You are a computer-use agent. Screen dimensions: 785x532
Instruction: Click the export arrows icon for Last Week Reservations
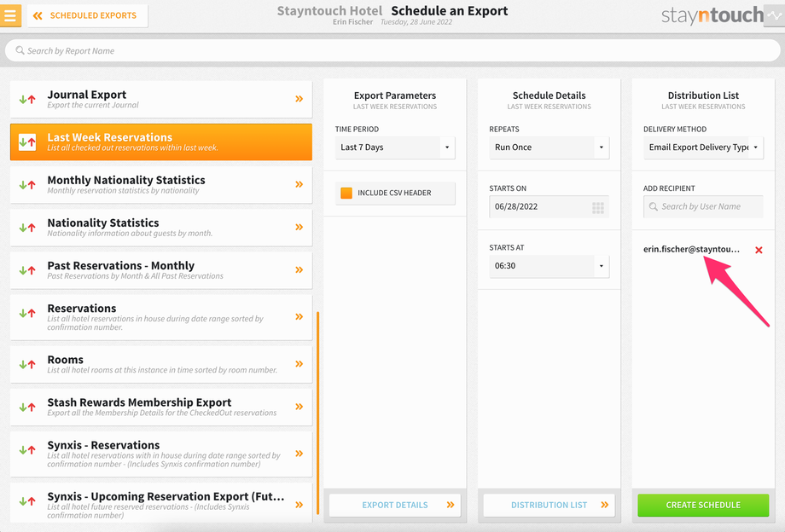click(x=27, y=142)
